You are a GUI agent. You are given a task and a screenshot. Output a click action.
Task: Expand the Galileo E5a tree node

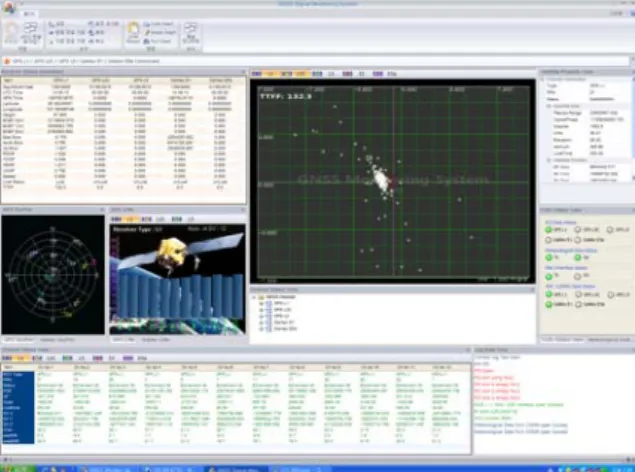tap(262, 329)
